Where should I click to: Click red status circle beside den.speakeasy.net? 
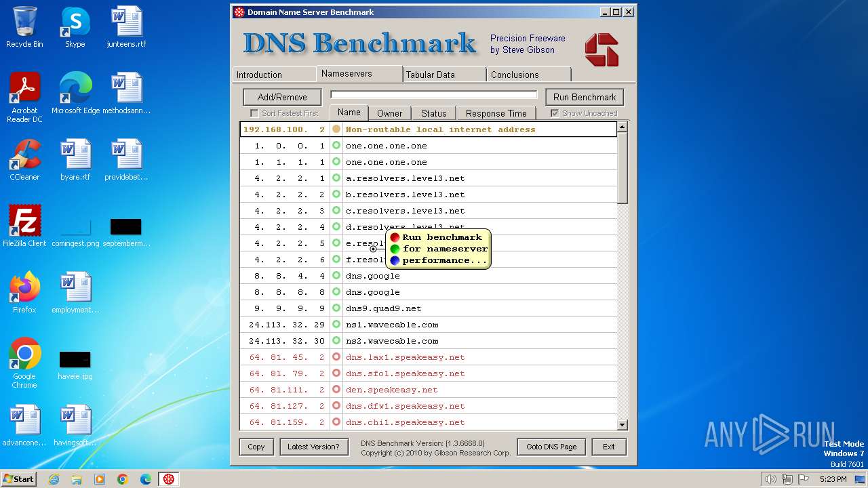click(x=336, y=390)
